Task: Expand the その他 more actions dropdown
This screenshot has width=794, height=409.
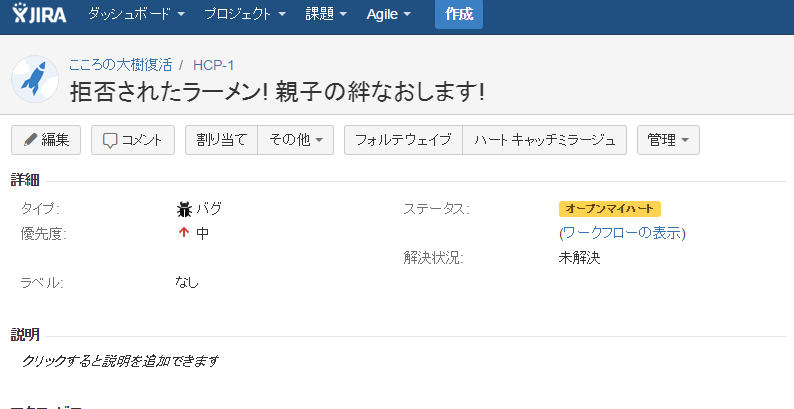Action: 296,140
